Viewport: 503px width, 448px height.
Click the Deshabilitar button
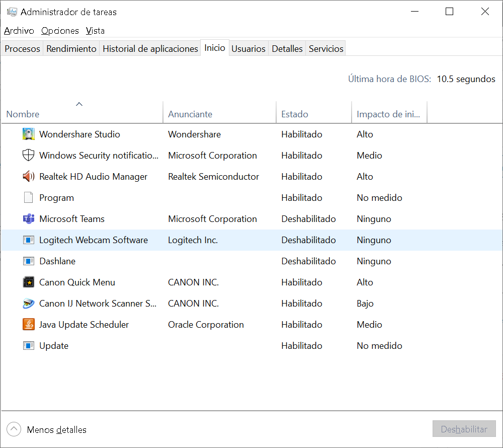[x=464, y=429]
